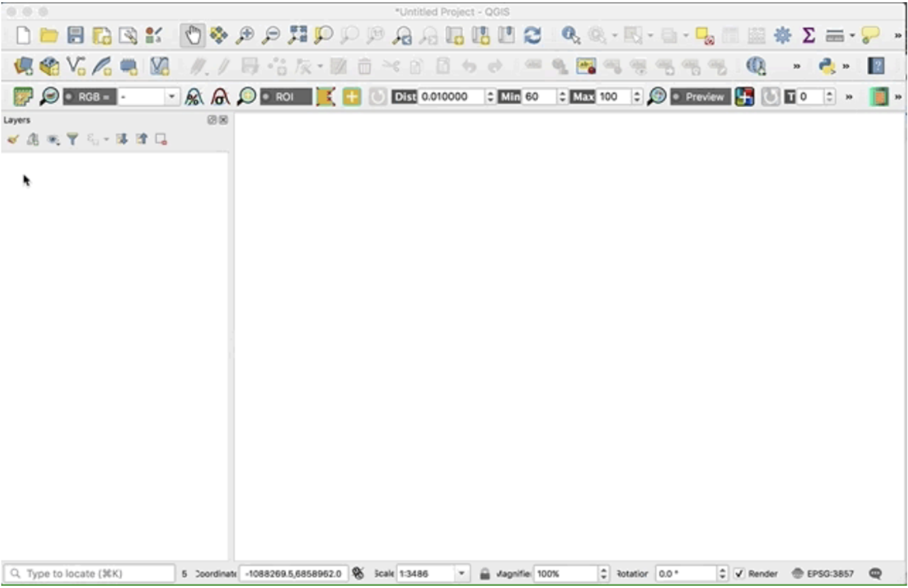Viewport: 908px width, 588px height.
Task: Click the New Virtual Layer icon
Action: coord(160,66)
